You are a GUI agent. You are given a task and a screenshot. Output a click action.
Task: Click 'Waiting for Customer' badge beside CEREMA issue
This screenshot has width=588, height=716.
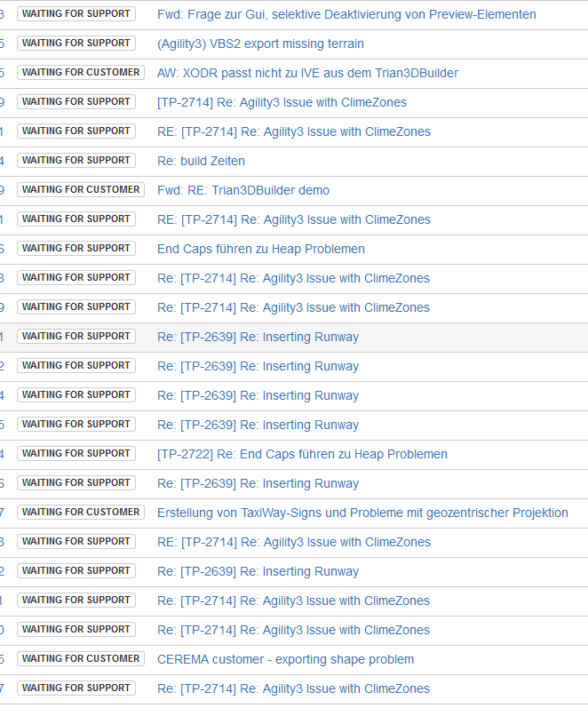tap(81, 659)
